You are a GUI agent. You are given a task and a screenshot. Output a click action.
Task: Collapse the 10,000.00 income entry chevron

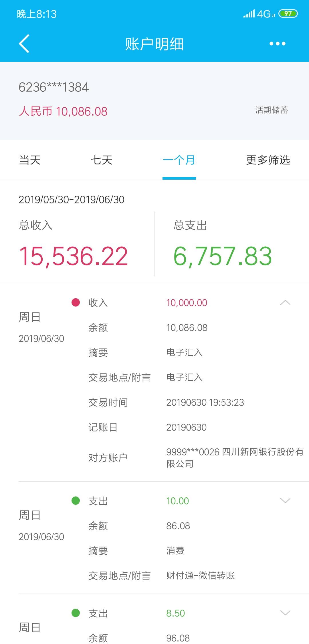point(285,303)
